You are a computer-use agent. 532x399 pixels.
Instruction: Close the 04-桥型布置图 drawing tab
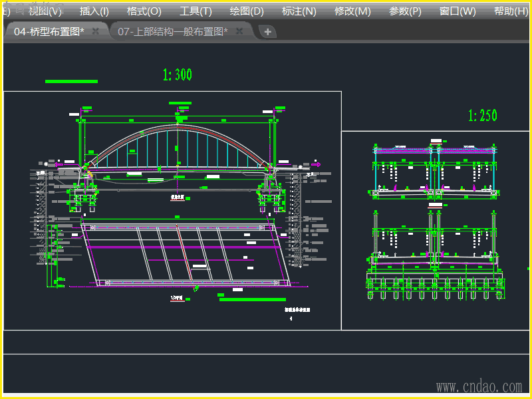(x=96, y=31)
